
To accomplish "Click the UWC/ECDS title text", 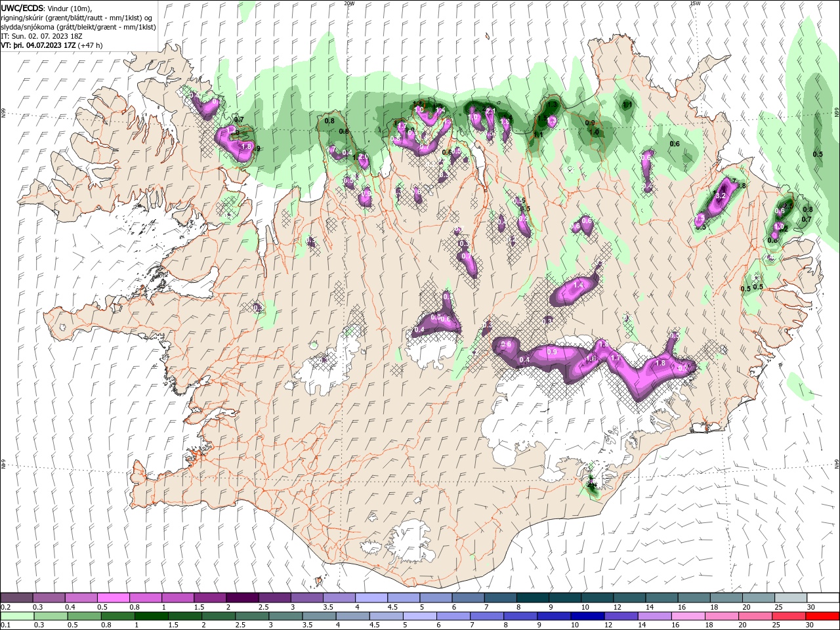I will [x=22, y=7].
